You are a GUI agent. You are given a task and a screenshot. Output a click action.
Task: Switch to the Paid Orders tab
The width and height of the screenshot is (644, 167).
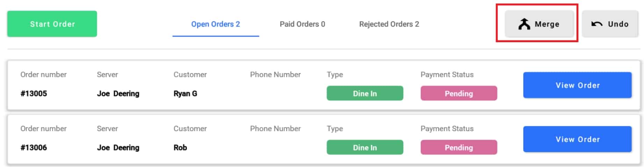(x=302, y=24)
